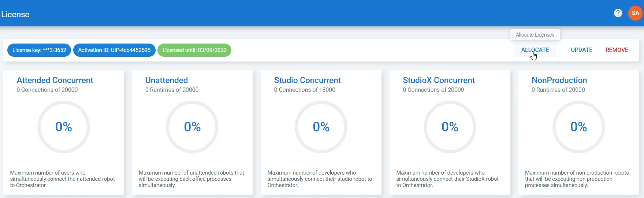Click the Studio Concurrent description text

(320, 179)
